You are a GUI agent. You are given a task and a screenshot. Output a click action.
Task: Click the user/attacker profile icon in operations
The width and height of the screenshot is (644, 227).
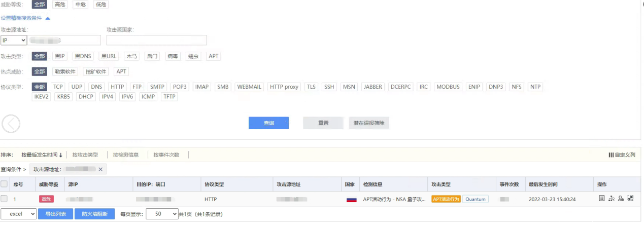pyautogui.click(x=621, y=199)
